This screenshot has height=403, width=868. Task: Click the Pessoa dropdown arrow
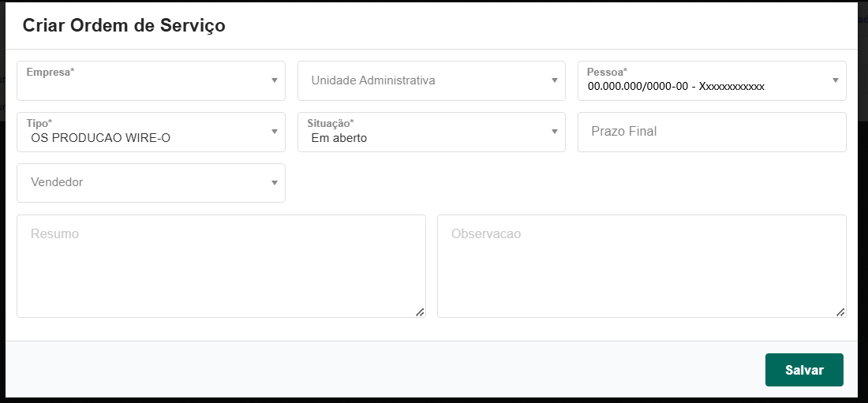click(x=835, y=80)
